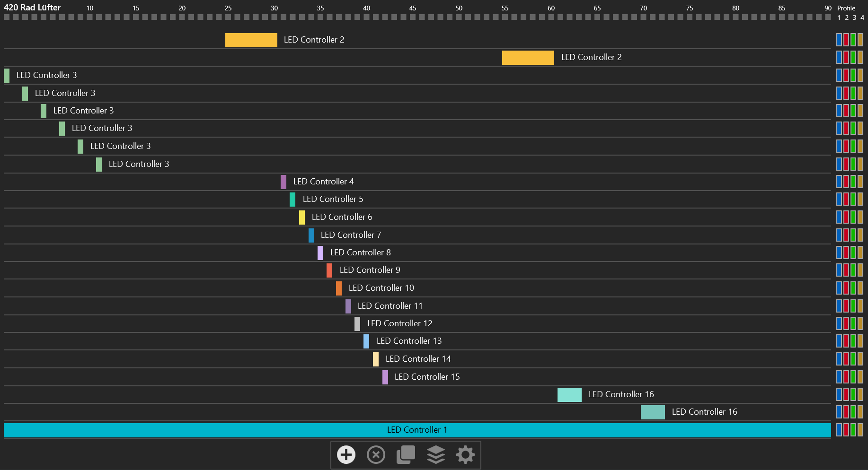The width and height of the screenshot is (868, 470).
Task: Click the "25" mark on the scale
Action: point(228,8)
